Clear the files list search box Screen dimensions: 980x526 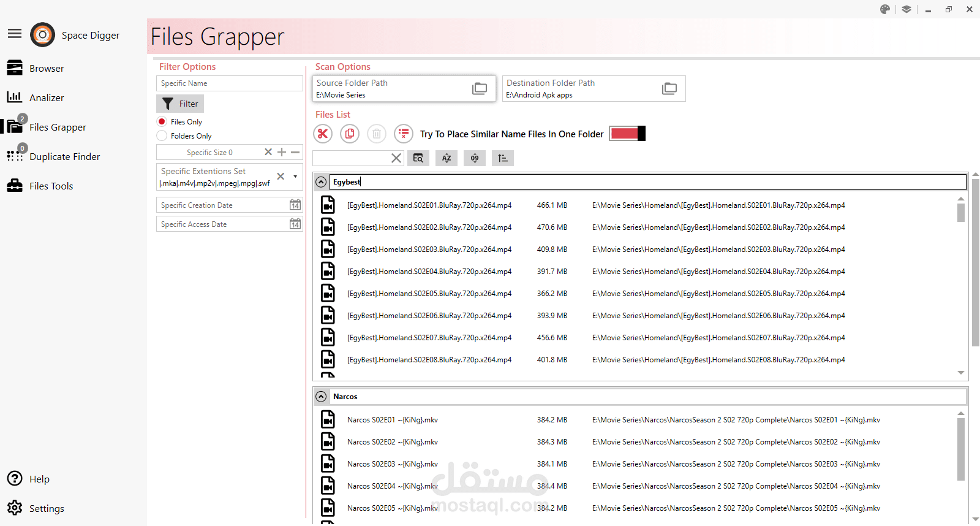pos(396,158)
